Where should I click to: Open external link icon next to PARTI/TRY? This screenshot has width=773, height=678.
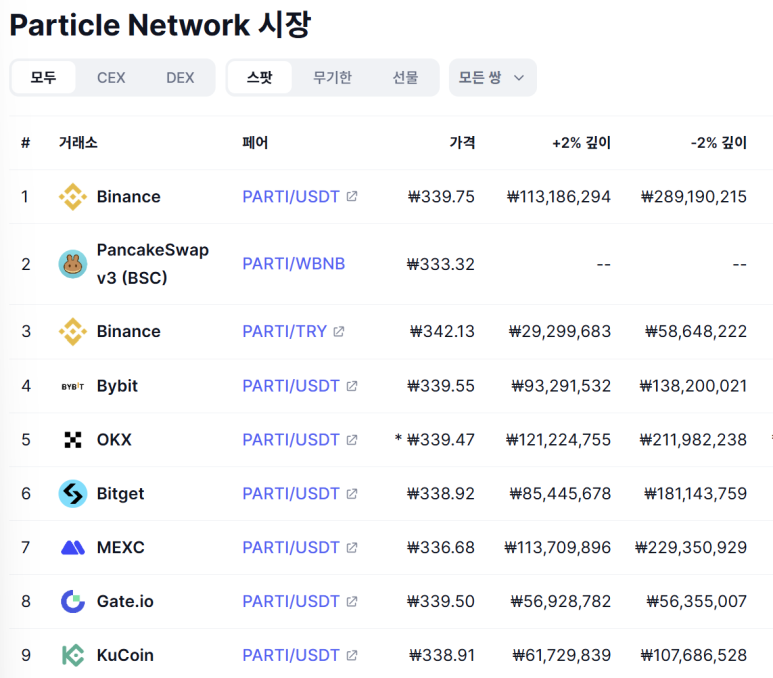(339, 331)
